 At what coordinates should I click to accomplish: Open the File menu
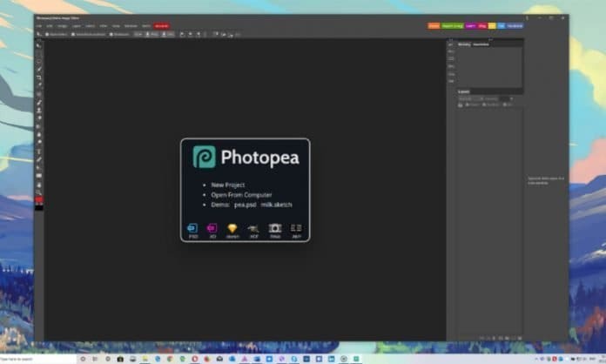point(39,26)
